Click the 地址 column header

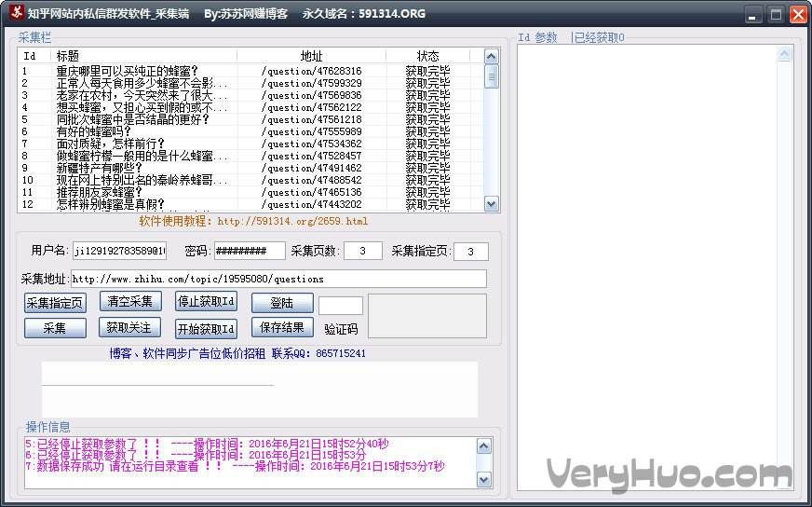pos(311,56)
